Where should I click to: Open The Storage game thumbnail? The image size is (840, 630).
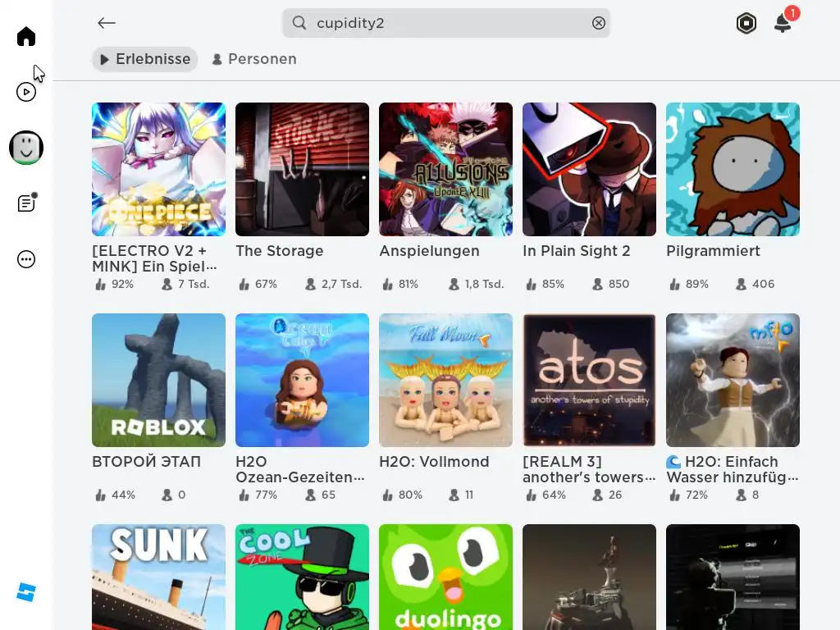(302, 169)
